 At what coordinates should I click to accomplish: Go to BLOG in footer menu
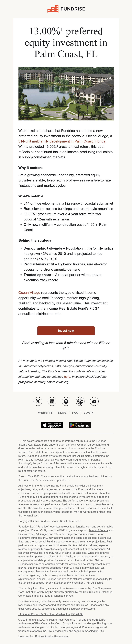(62, 413)
